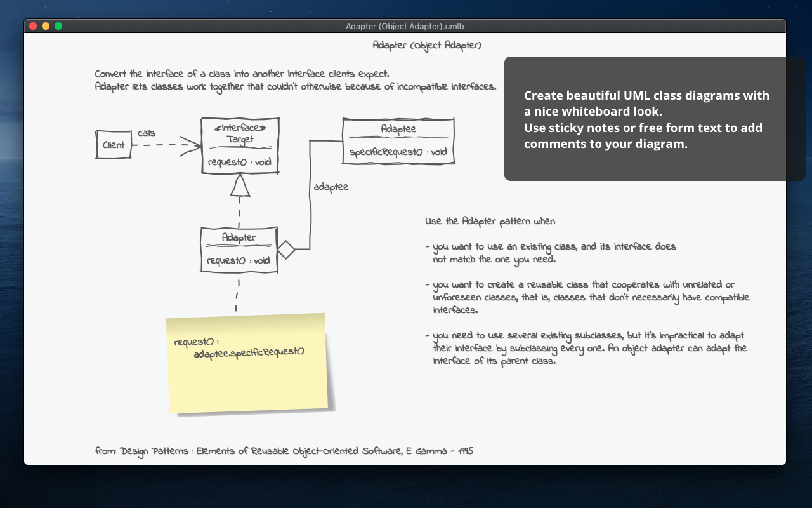The height and width of the screenshot is (508, 812).
Task: Click the adaptee association label
Action: (x=331, y=187)
